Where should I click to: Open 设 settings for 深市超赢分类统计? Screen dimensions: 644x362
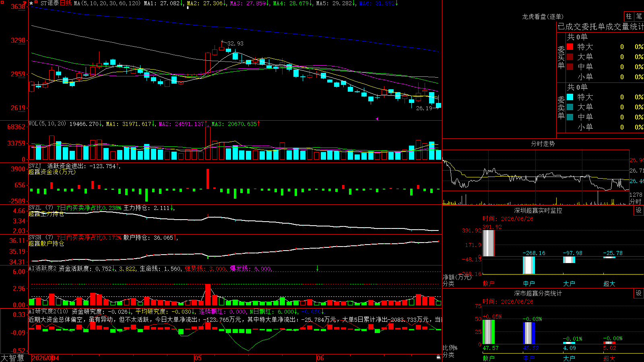tap(639, 293)
